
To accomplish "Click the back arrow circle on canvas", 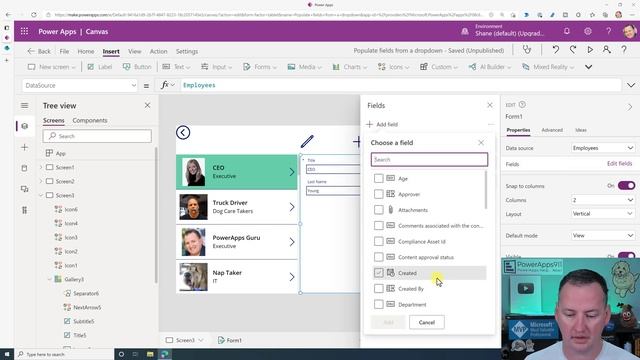I will 183,132.
